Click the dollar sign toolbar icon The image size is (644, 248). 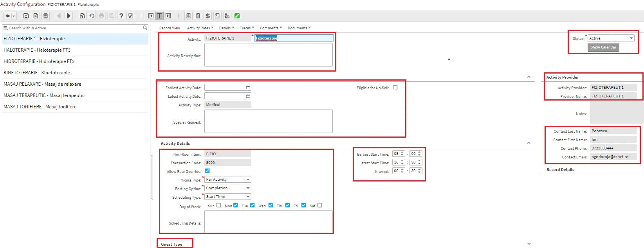(207, 16)
